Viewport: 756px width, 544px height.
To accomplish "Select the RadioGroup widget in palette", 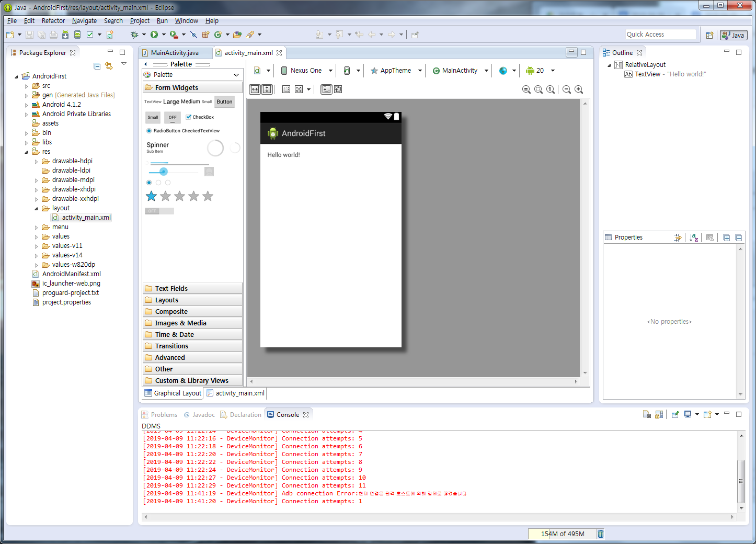I will coord(158,183).
